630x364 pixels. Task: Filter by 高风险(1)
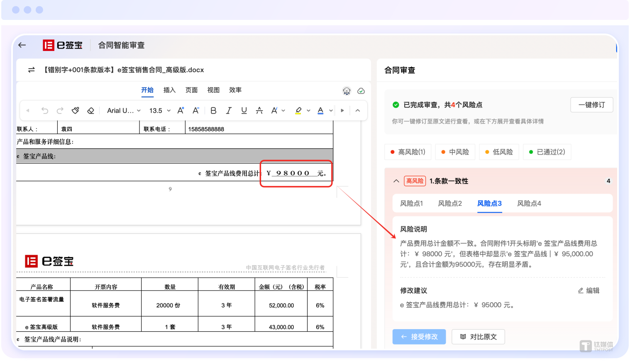tap(408, 152)
